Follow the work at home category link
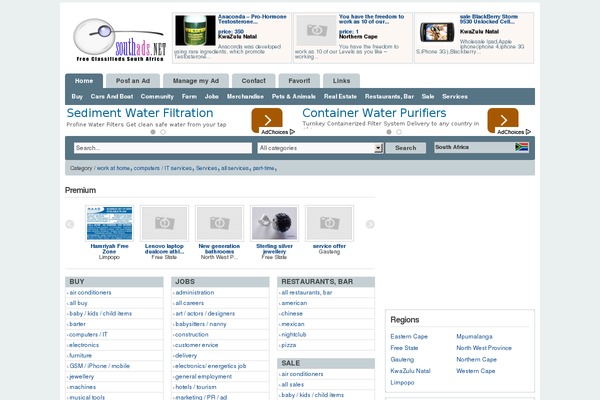 (x=113, y=168)
